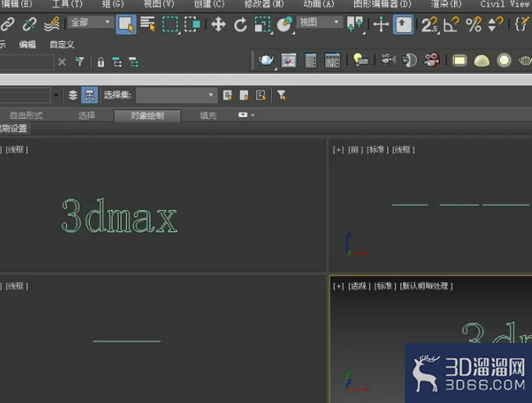The width and height of the screenshot is (532, 403).
Task: Open the [透视] viewport view menu
Action: 359,286
